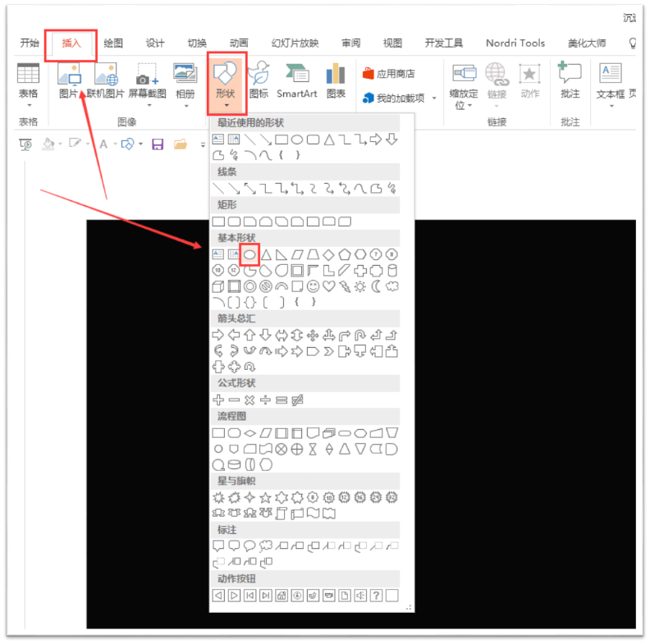Open the 视图 tab

392,43
